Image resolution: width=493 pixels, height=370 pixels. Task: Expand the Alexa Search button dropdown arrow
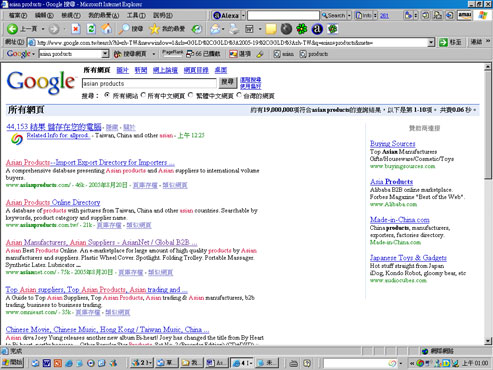point(349,15)
